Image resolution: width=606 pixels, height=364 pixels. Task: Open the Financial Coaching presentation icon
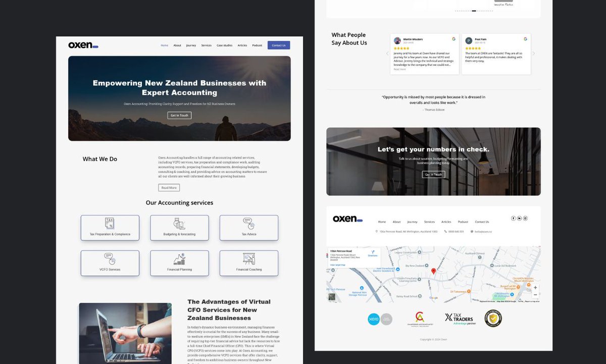[x=248, y=259]
